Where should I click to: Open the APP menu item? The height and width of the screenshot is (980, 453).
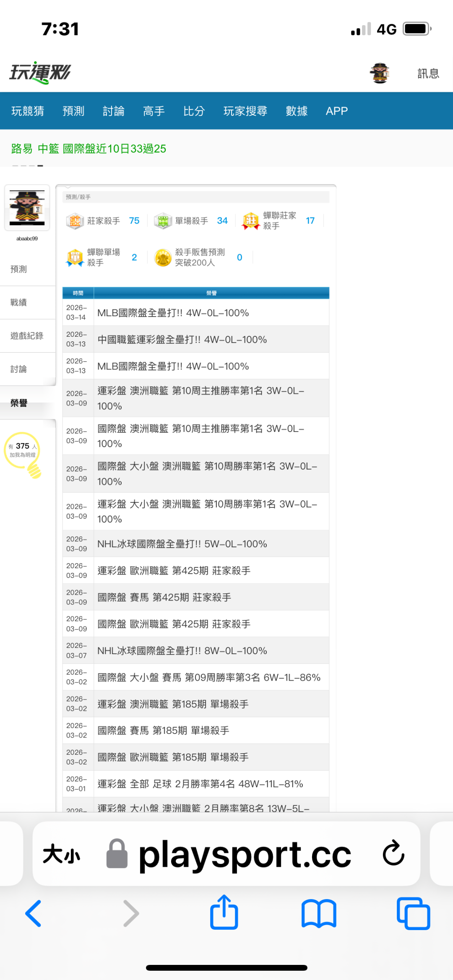click(x=337, y=111)
